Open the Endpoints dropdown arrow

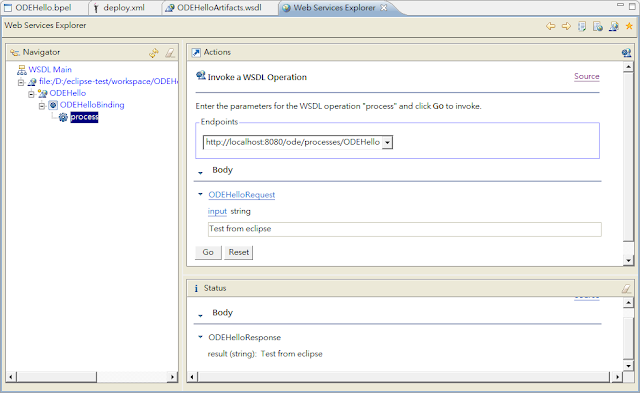387,142
